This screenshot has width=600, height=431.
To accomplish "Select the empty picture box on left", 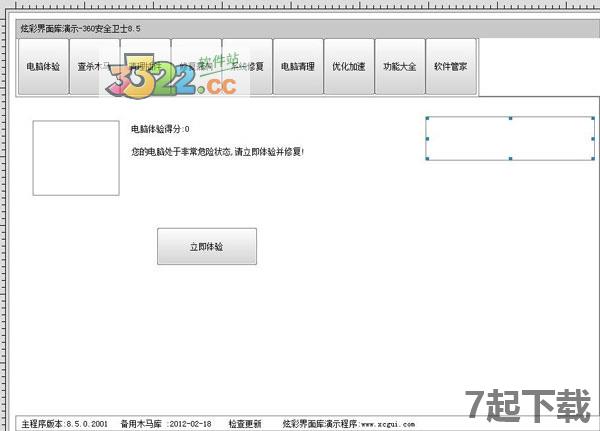I will [x=76, y=158].
